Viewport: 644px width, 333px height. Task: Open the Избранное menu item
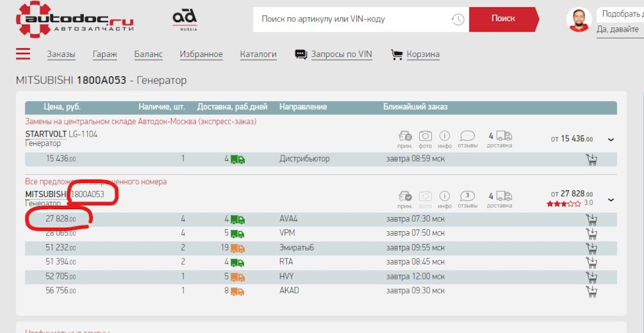(201, 54)
